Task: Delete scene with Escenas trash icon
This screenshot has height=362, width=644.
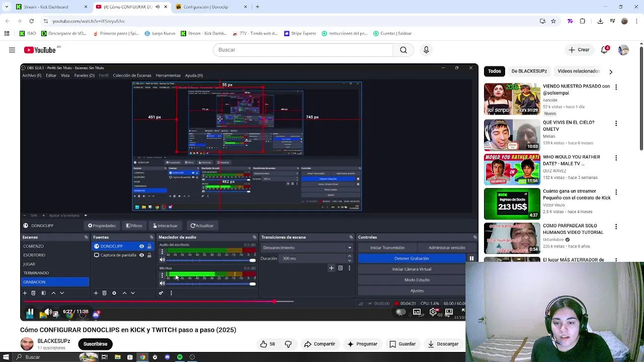Action: pos(34,293)
